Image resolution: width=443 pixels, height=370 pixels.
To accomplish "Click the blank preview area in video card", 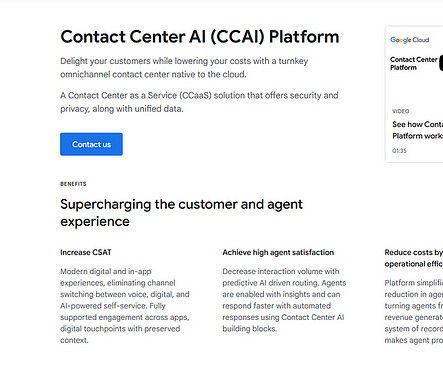I will (415, 88).
